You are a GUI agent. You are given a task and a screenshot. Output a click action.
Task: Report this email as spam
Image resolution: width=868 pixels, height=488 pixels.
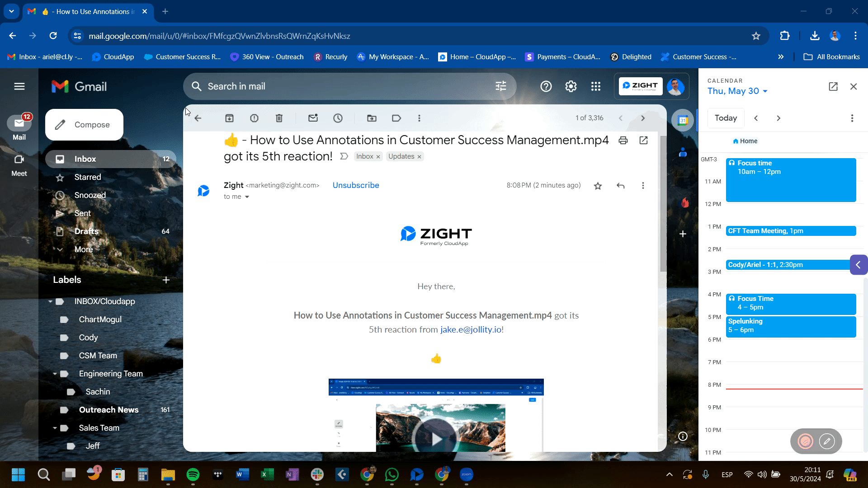coord(254,118)
